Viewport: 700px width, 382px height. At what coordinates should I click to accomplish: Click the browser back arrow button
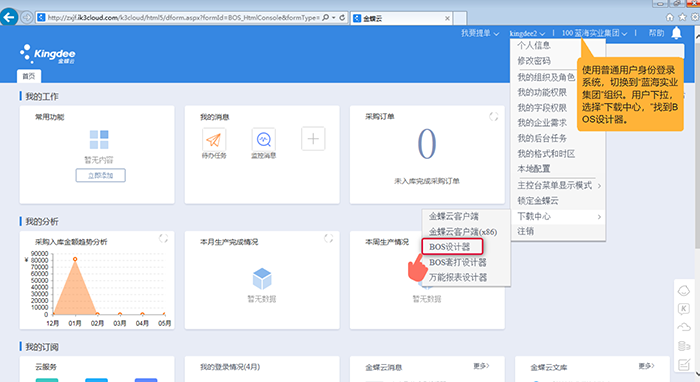pyautogui.click(x=9, y=17)
